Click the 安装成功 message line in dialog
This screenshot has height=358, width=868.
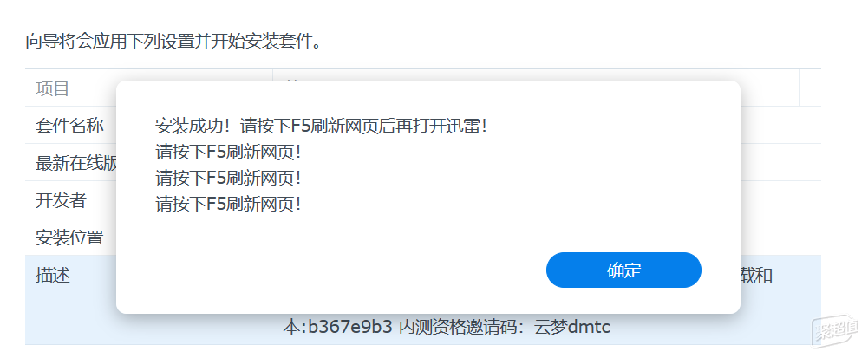[321, 126]
